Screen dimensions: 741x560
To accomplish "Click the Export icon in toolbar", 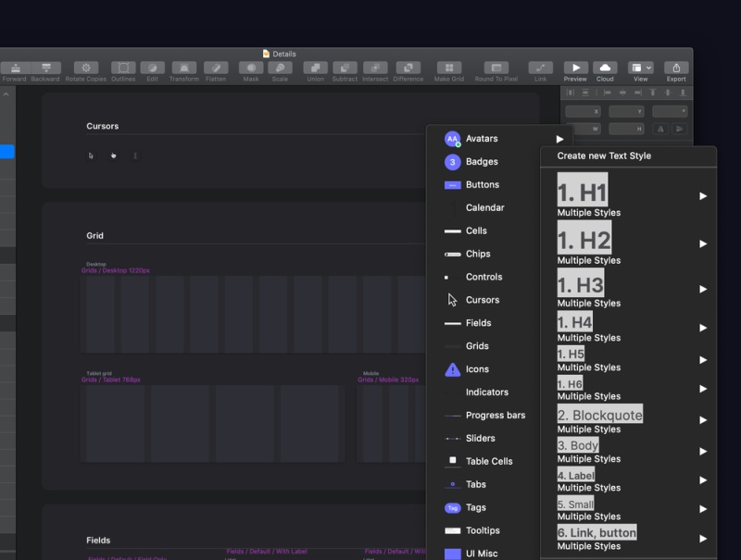I will pos(676,68).
